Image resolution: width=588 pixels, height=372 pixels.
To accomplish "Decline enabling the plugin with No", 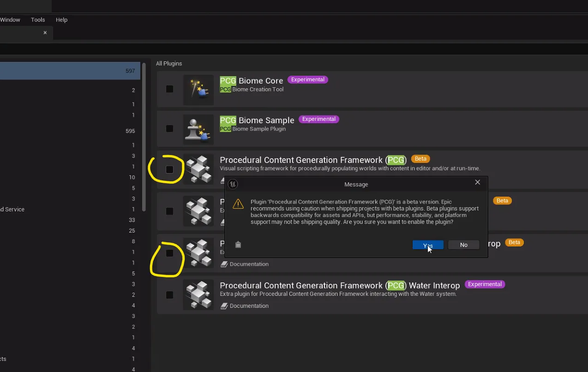I will [464, 245].
